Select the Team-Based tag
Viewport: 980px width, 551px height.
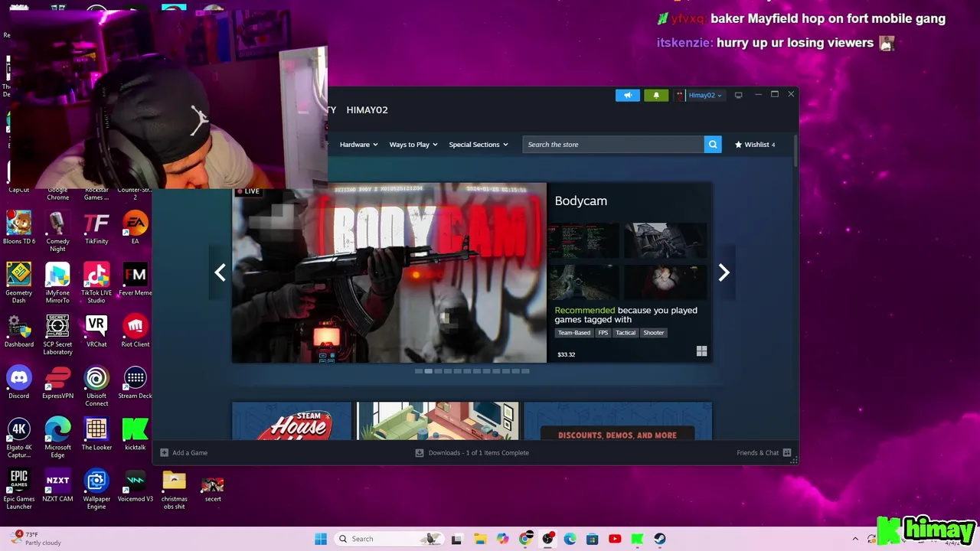[574, 333]
